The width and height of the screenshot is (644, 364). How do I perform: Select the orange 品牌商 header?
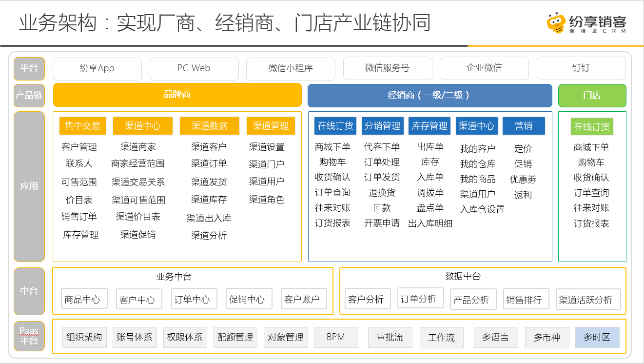coord(177,95)
